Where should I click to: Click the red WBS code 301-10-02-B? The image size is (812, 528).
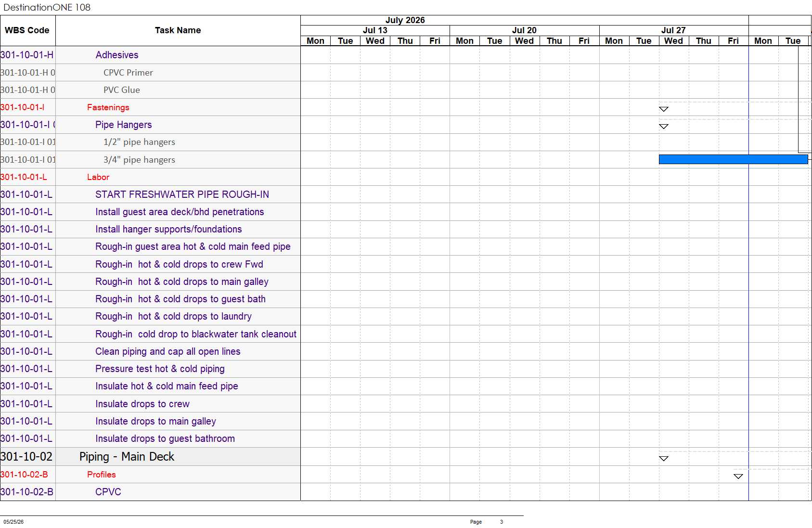point(24,475)
